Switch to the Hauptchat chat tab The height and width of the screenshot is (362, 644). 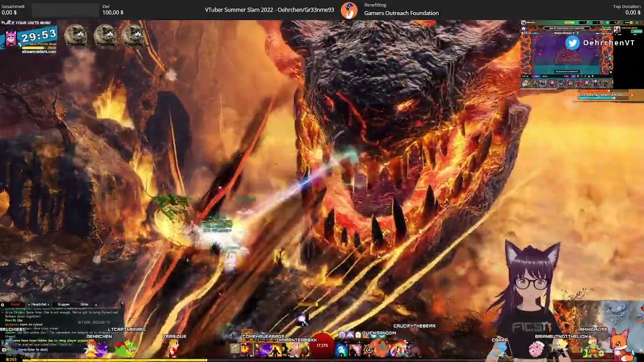tap(39, 304)
